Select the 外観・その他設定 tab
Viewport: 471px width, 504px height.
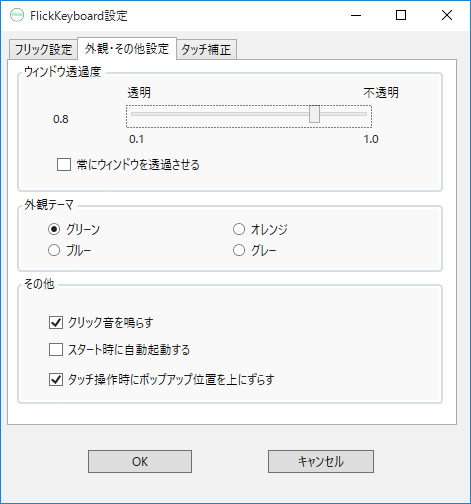(x=127, y=49)
